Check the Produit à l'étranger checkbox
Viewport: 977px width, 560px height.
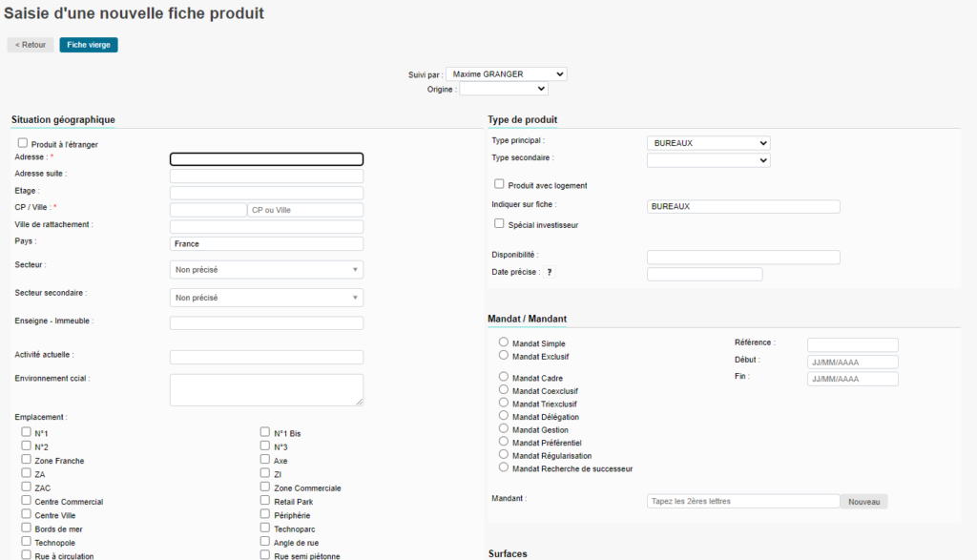pyautogui.click(x=23, y=143)
